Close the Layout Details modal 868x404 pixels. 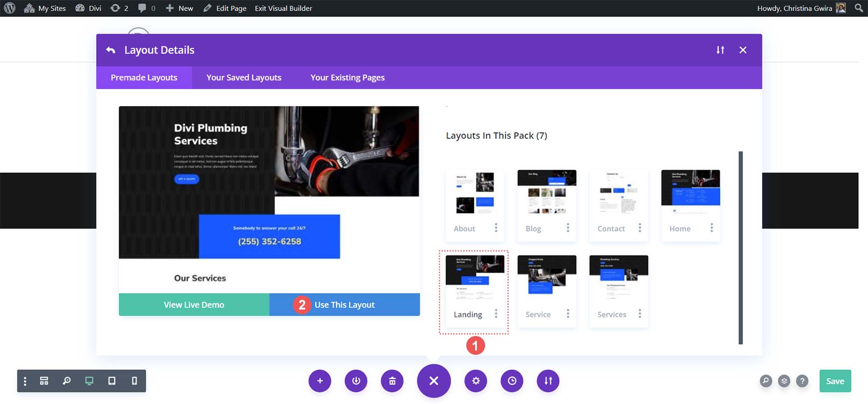(743, 50)
